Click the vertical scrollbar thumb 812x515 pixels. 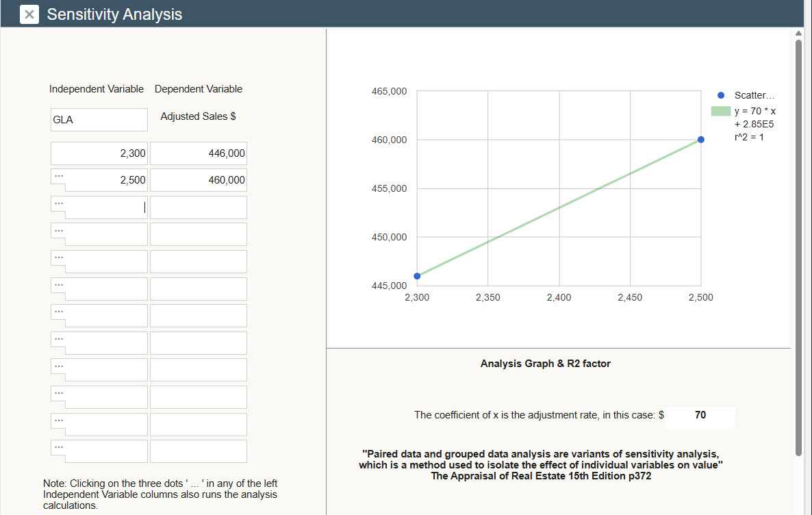click(798, 247)
